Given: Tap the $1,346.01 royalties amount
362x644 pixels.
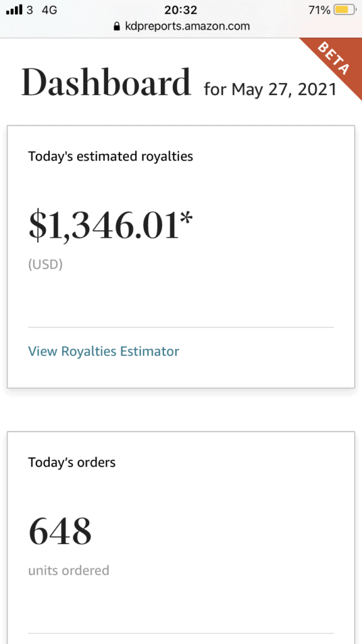Looking at the screenshot, I should (x=104, y=226).
